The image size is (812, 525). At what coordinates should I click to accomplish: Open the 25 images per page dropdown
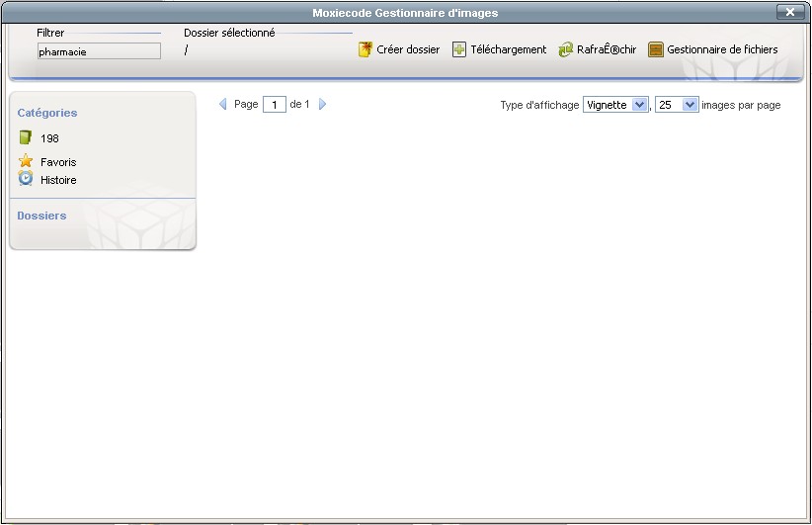click(677, 105)
